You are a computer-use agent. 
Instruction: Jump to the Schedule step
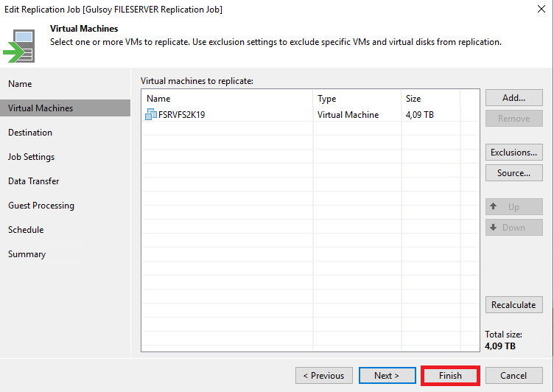[26, 230]
